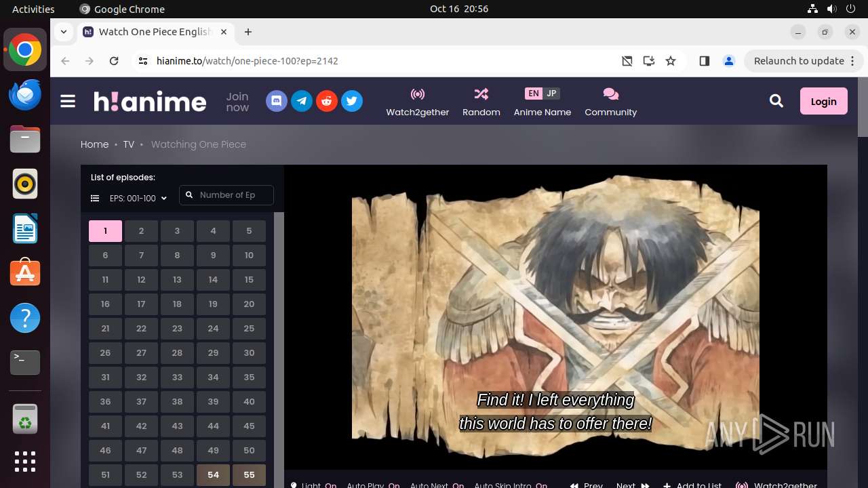Click TV in the breadcrumb
Screen dimensions: 868x488
click(x=129, y=144)
